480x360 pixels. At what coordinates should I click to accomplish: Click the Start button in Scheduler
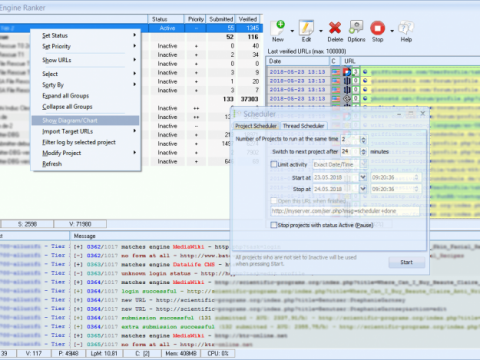point(407,262)
